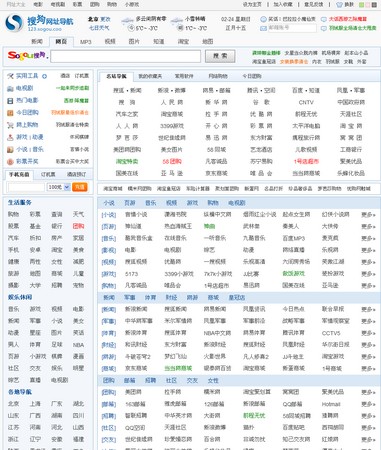This screenshot has width=381, height=450.
Task: Expand 更多 in the 音乐 row
Action: pos(368,239)
